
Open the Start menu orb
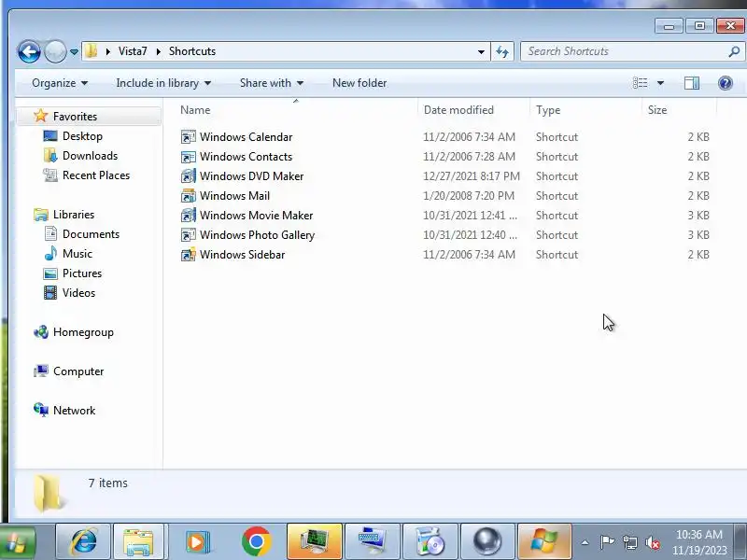click(17, 542)
